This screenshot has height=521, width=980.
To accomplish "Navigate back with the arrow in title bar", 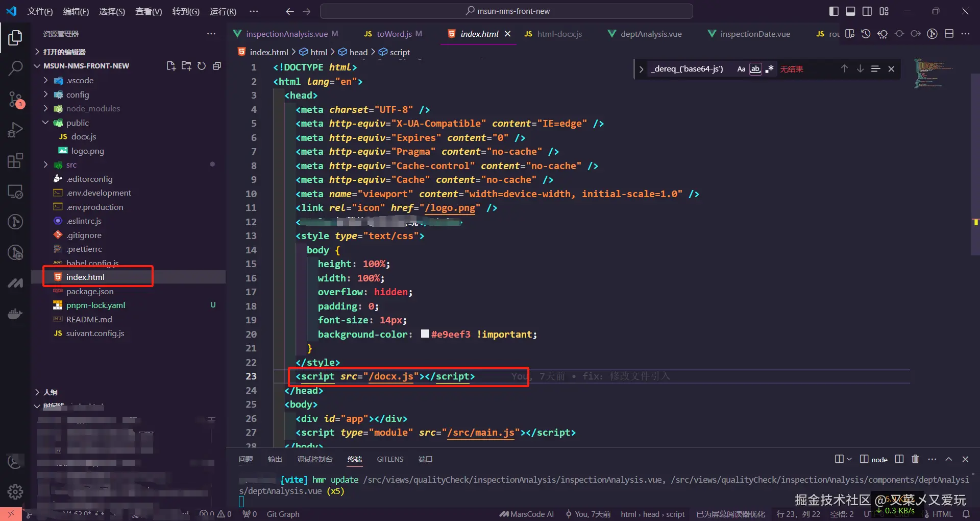I will coord(290,11).
